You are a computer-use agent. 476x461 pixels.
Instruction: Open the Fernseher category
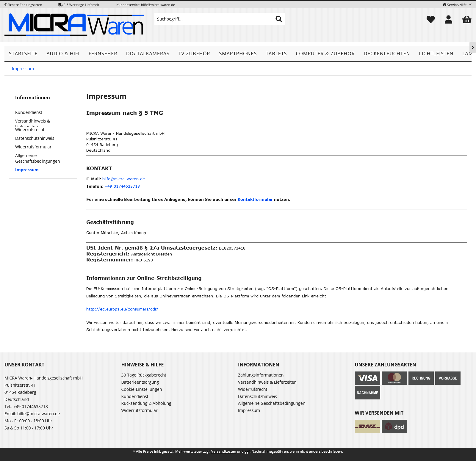(103, 54)
